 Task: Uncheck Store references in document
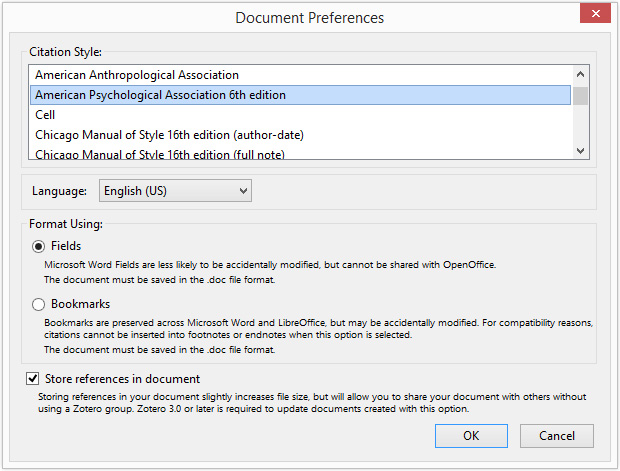coord(33,379)
